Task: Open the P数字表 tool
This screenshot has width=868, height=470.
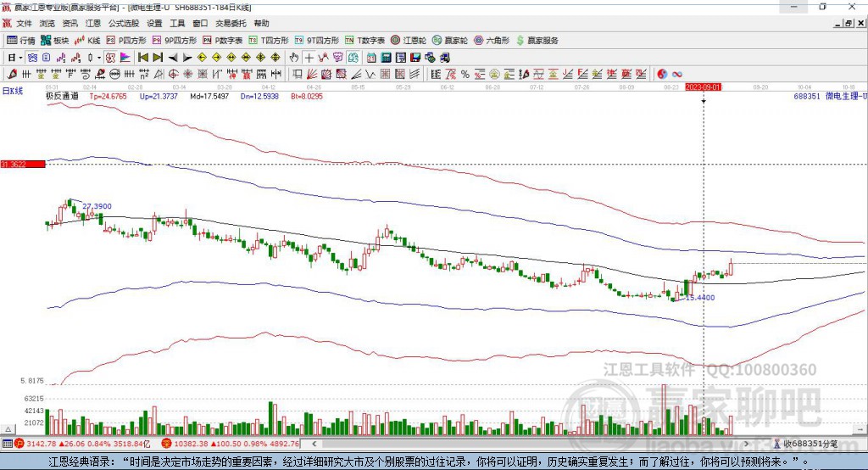Action: click(223, 41)
